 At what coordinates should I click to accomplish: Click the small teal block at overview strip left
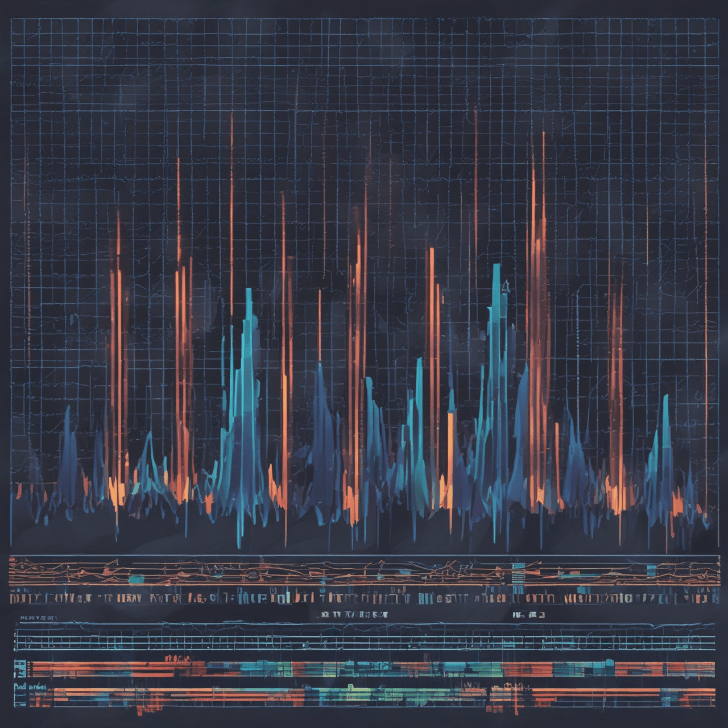coord(136,579)
